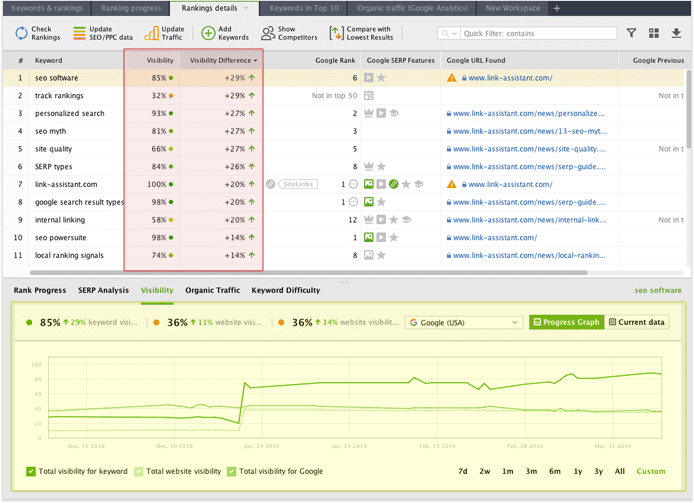Click star icon in seo software row

pos(381,78)
